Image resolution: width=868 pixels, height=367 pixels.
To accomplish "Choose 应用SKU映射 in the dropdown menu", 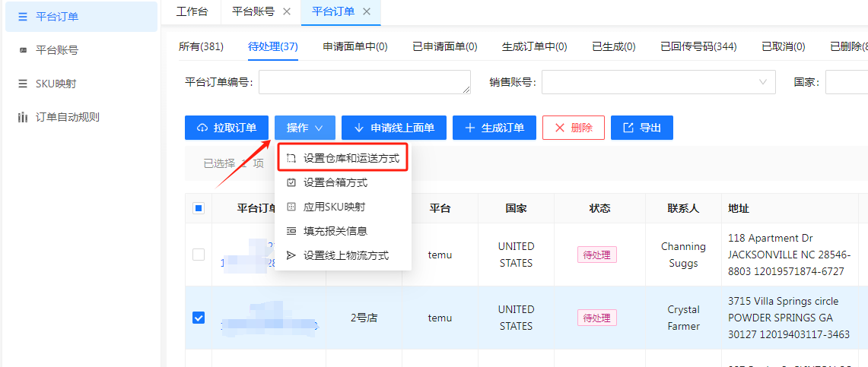I will pyautogui.click(x=340, y=207).
